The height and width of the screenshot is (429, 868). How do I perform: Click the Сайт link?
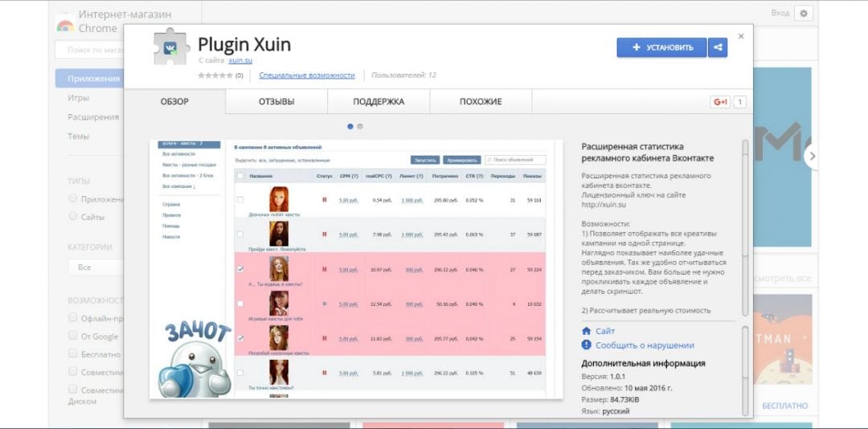605,331
